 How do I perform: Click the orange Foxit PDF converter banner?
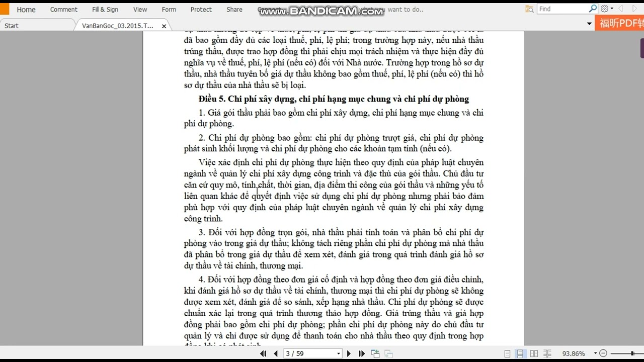point(619,23)
